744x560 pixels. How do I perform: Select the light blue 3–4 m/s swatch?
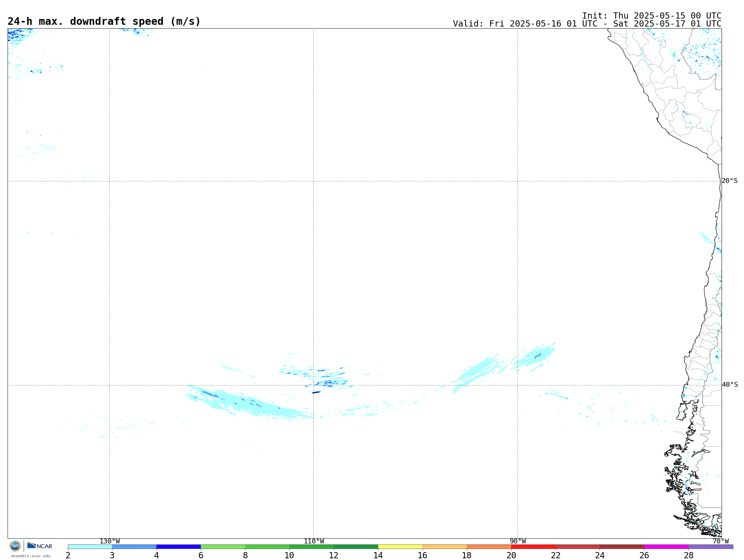pos(134,547)
